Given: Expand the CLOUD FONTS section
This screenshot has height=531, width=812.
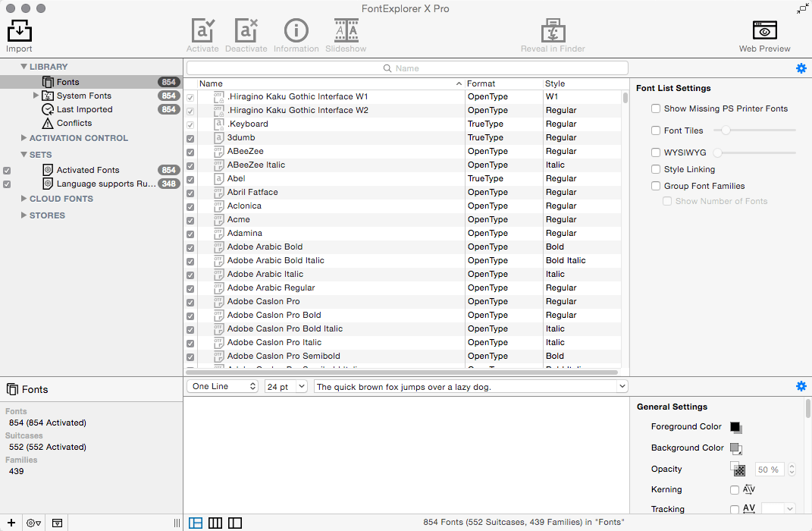Looking at the screenshot, I should [24, 199].
